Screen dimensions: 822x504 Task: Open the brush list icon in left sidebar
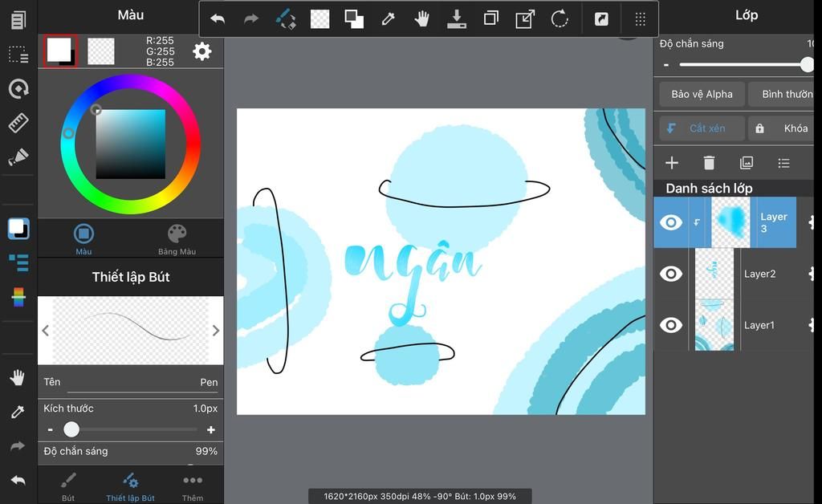click(18, 263)
